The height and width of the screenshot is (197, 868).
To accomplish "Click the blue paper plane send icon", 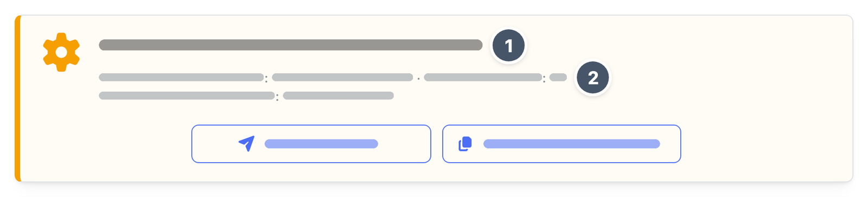I will (247, 144).
